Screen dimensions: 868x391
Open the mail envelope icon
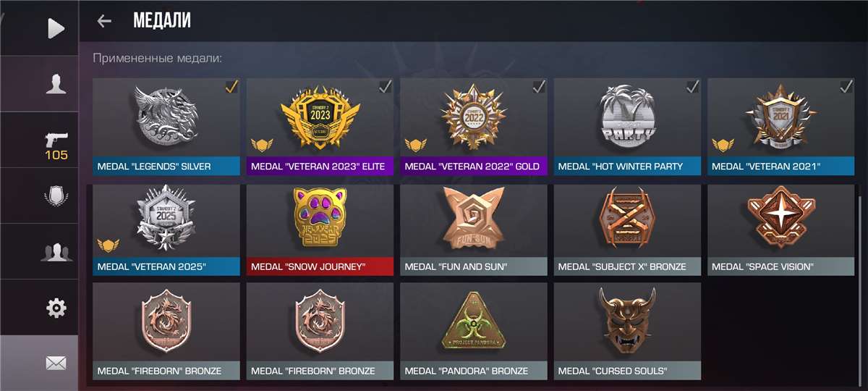pos(56,363)
